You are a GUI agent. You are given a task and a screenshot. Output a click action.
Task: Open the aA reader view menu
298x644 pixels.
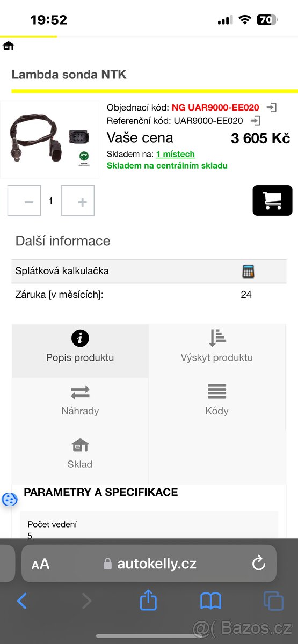40,564
